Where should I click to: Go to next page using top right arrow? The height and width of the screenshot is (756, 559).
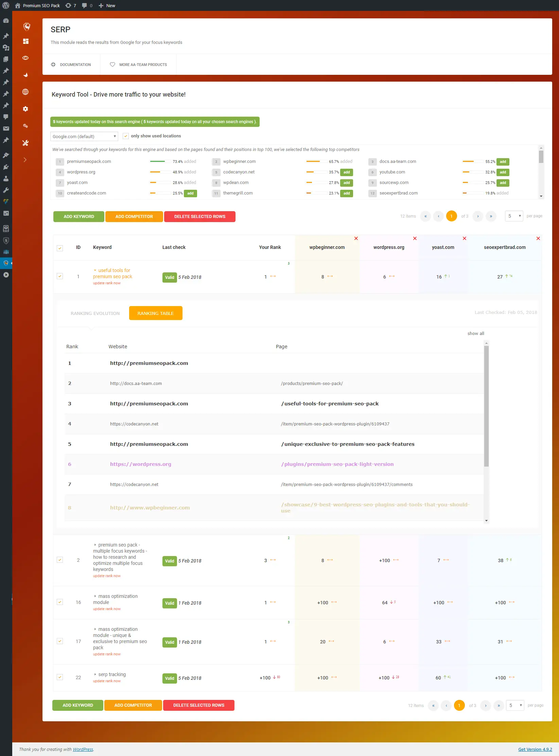pyautogui.click(x=478, y=216)
